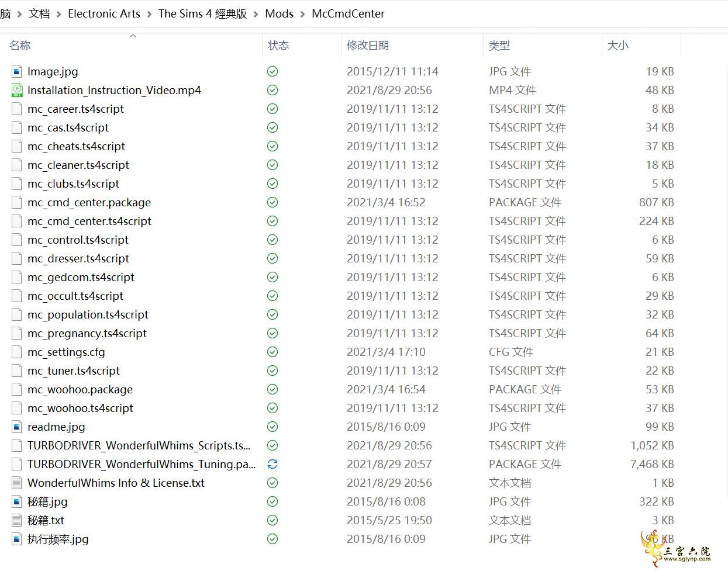Click the mc_dresser.ts4script file icon

[x=16, y=258]
